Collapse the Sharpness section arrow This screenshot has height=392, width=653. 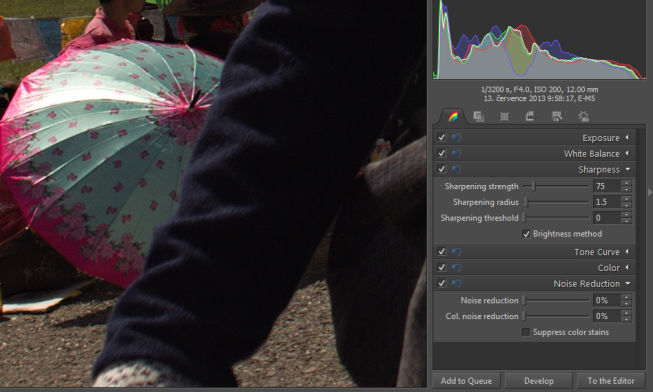point(628,169)
